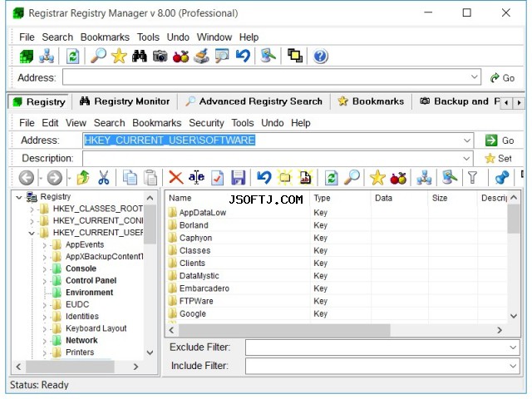Open the Exclude Filter dropdown
Screen dimensions: 532x399
click(513, 347)
